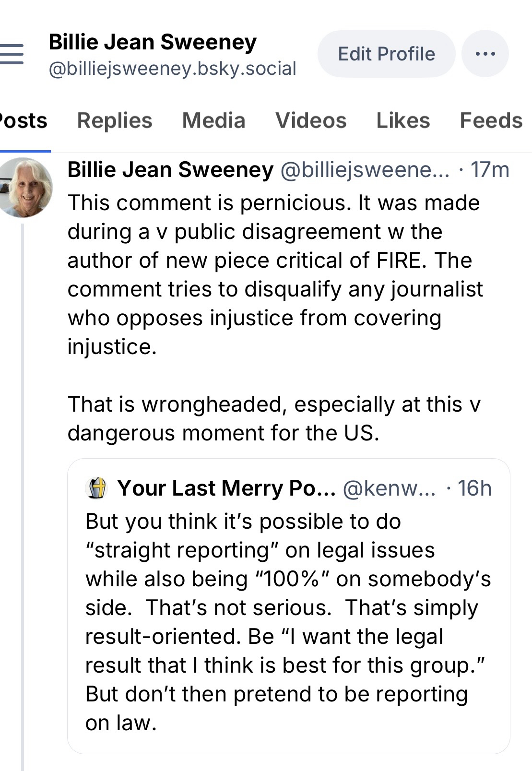The width and height of the screenshot is (532, 771).
Task: View the Likes tab
Action: pos(403,121)
